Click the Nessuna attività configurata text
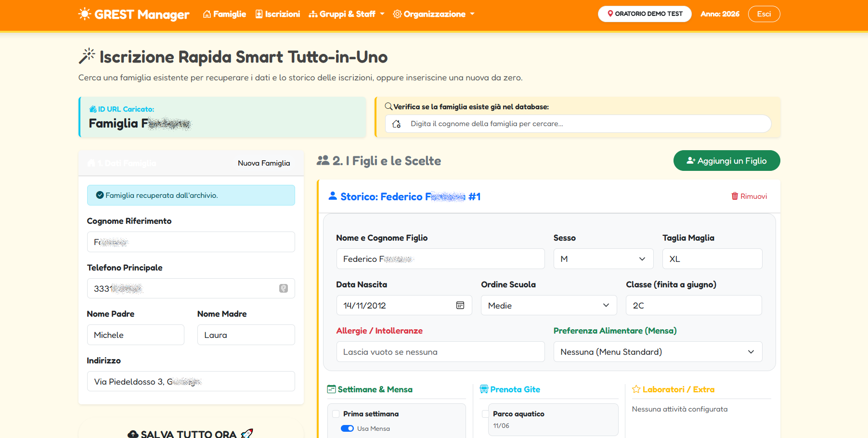 (x=680, y=409)
